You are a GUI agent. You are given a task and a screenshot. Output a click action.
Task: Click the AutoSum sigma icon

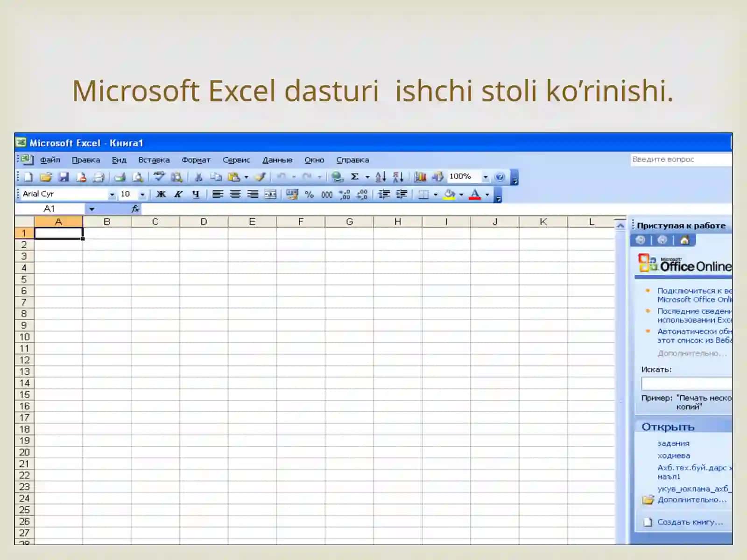point(355,176)
